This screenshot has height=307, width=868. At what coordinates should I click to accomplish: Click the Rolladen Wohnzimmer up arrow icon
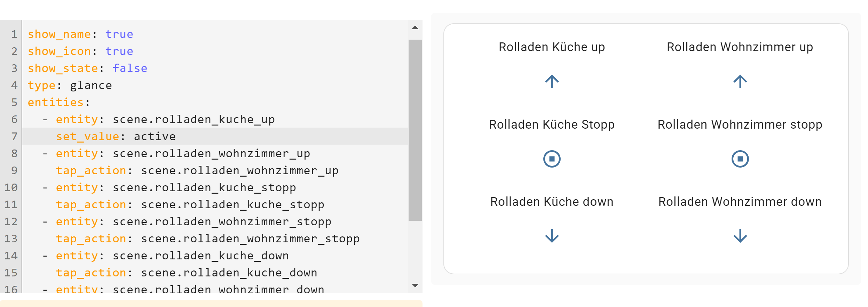[740, 82]
